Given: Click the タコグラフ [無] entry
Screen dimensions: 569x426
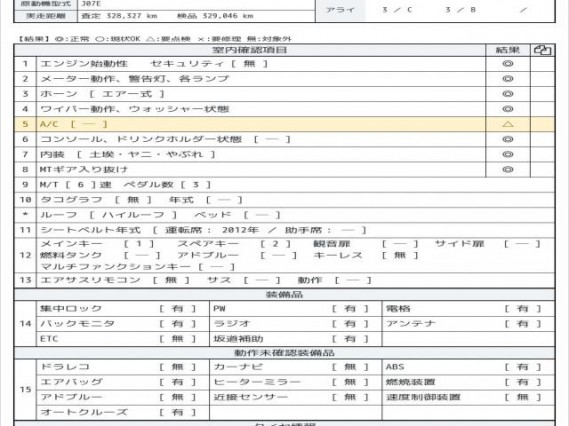Looking at the screenshot, I should (96, 200).
